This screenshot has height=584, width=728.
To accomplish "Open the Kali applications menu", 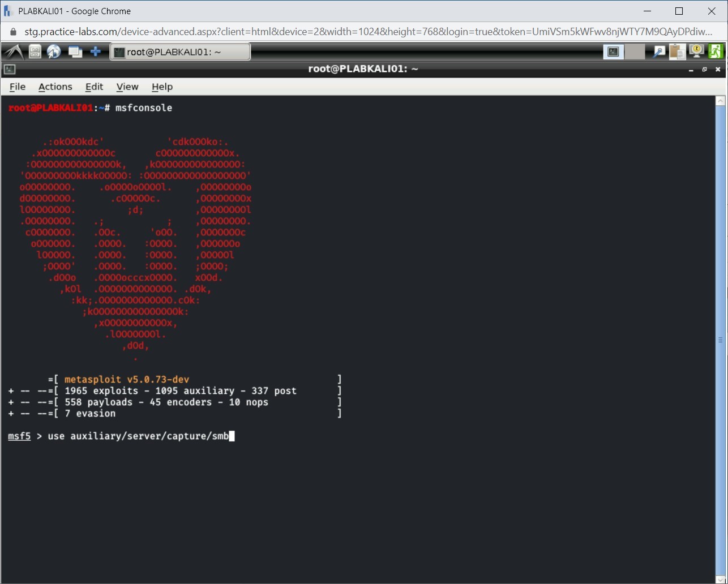I will click(13, 51).
